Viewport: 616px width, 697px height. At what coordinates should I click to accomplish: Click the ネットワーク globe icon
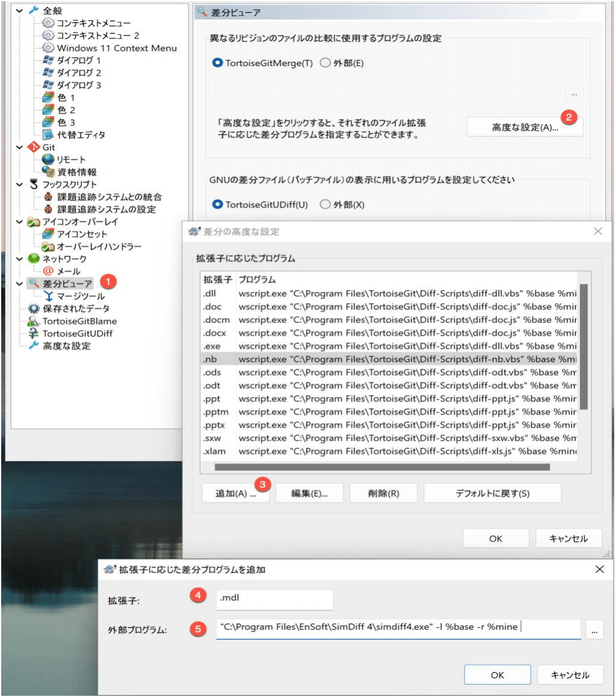34,258
